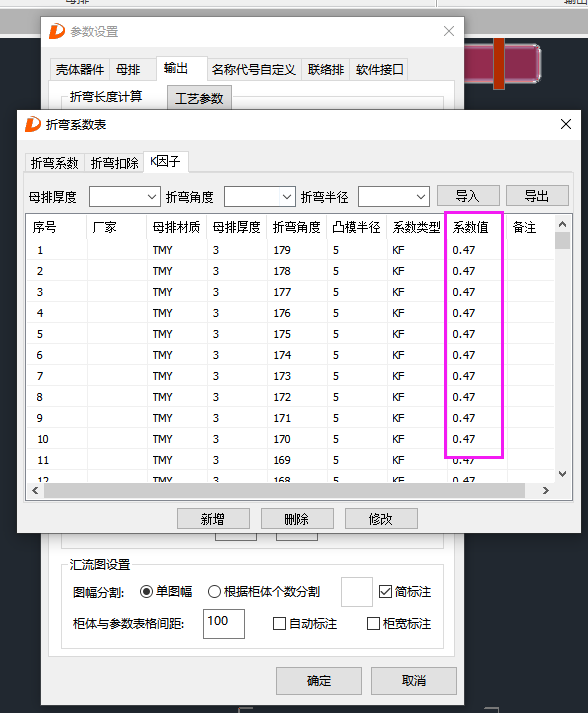This screenshot has height=713, width=588.
Task: Switch to the 折弯系数 tab
Action: click(55, 163)
